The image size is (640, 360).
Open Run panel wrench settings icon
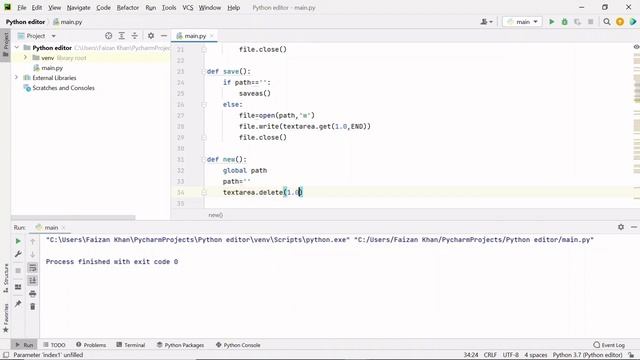[18, 254]
